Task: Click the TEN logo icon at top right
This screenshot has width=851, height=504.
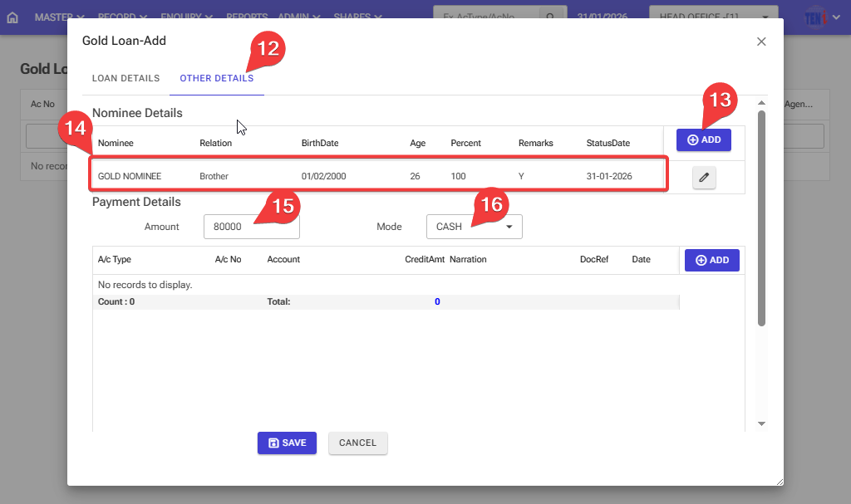Action: (x=816, y=17)
